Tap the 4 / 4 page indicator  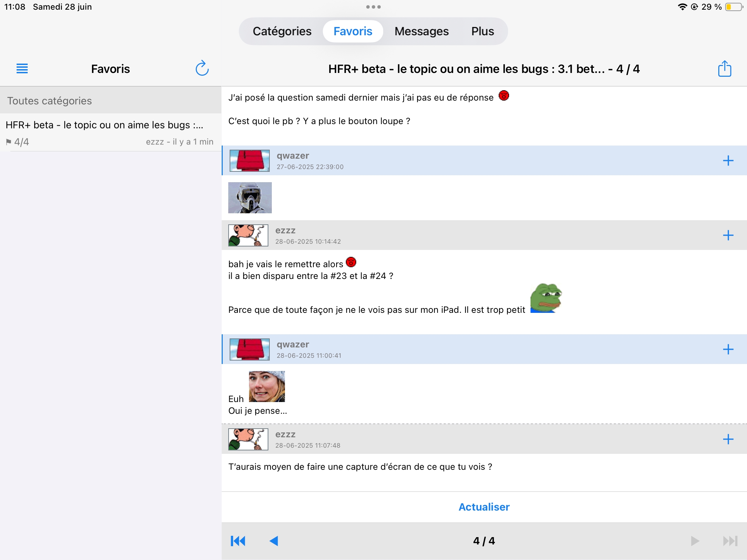coord(484,541)
